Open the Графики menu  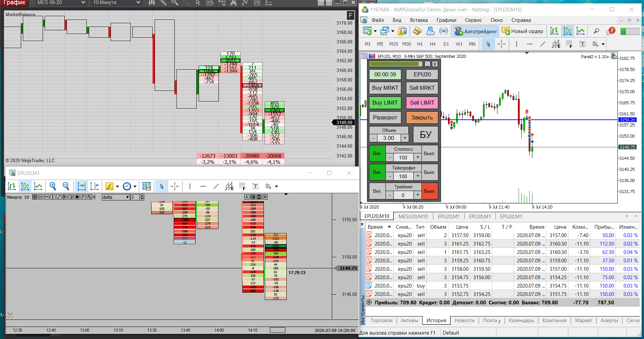pos(446,20)
